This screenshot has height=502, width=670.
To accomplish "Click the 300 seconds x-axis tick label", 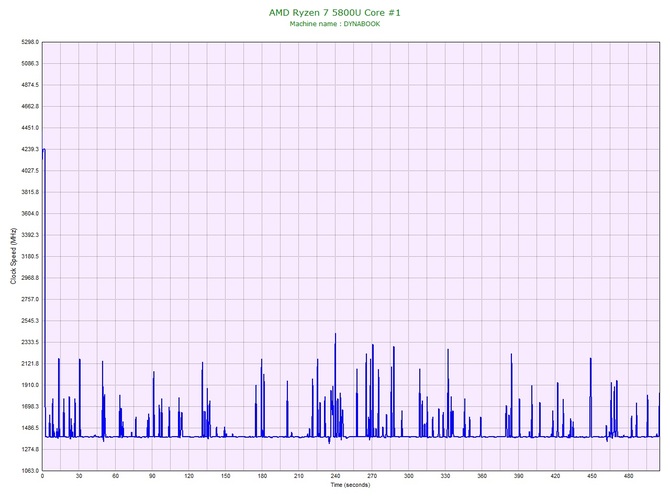I will pyautogui.click(x=409, y=476).
